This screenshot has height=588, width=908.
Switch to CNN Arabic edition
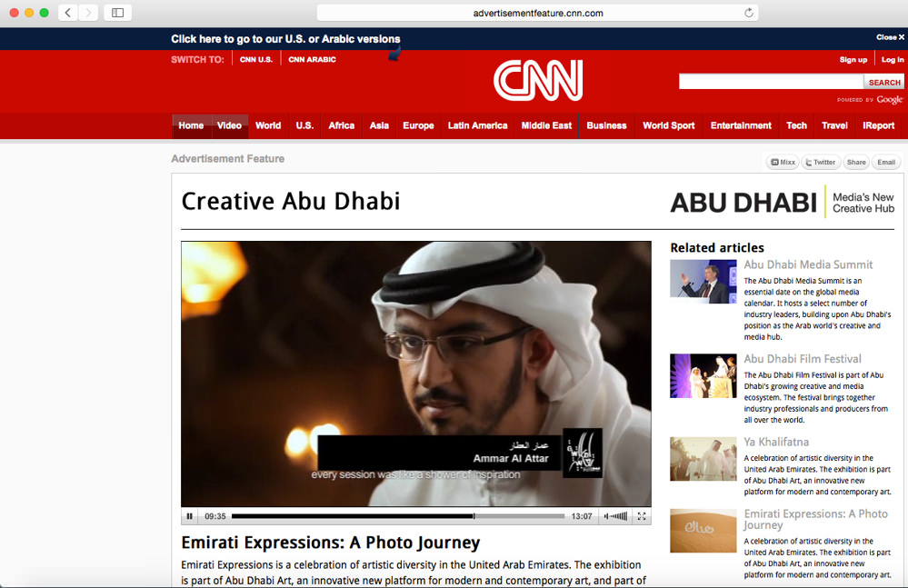click(312, 60)
